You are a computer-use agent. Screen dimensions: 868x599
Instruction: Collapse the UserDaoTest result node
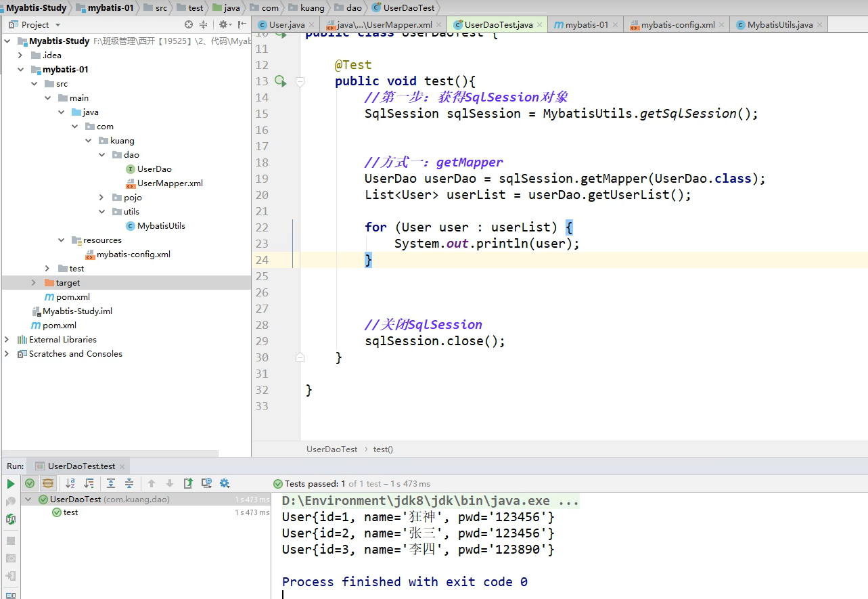(x=28, y=499)
